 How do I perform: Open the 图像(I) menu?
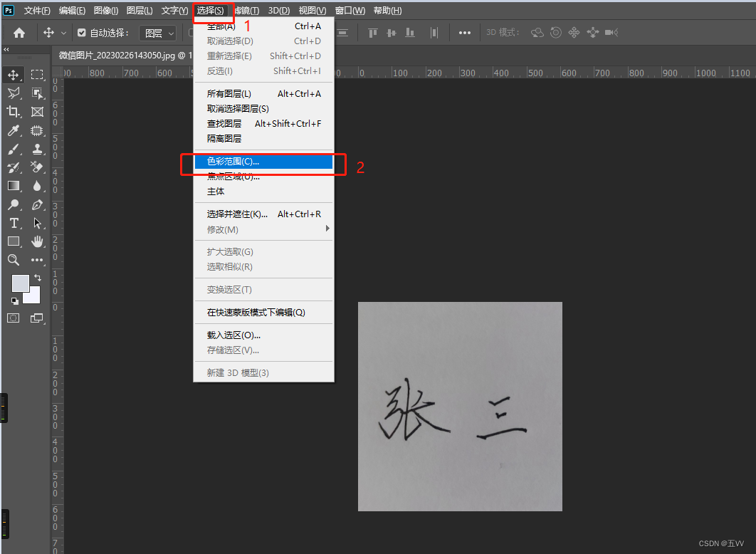click(x=105, y=10)
